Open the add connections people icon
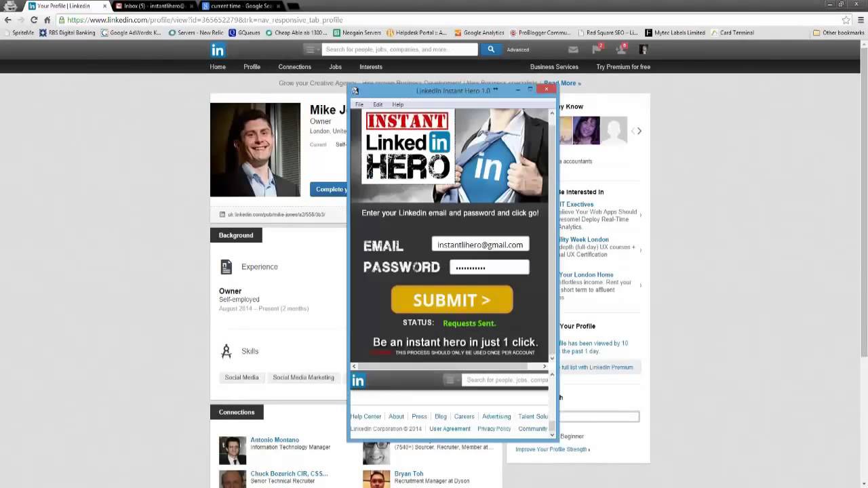This screenshot has height=488, width=868. (620, 49)
